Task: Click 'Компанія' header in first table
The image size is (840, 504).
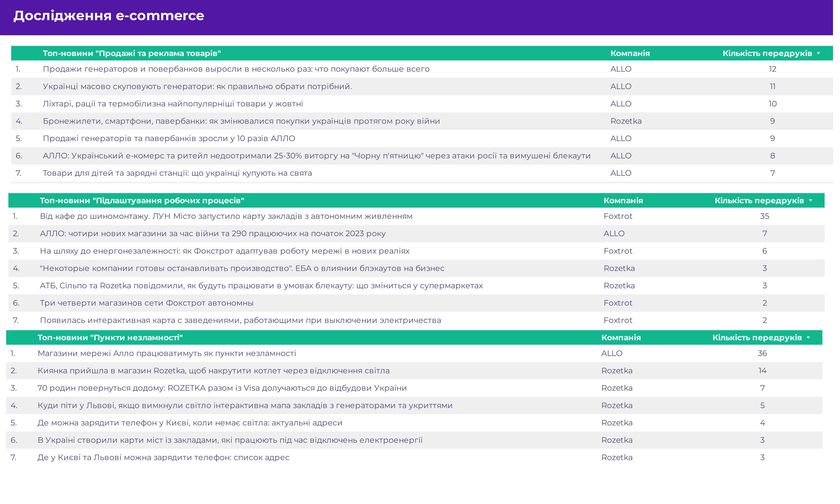Action: (630, 53)
